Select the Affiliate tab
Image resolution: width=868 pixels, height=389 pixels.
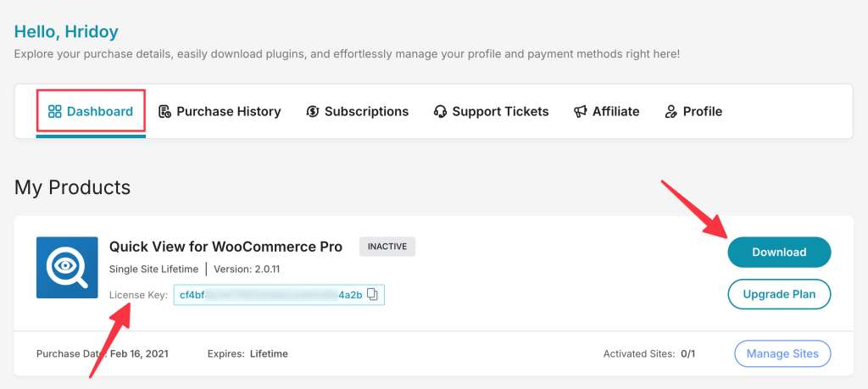pos(615,112)
